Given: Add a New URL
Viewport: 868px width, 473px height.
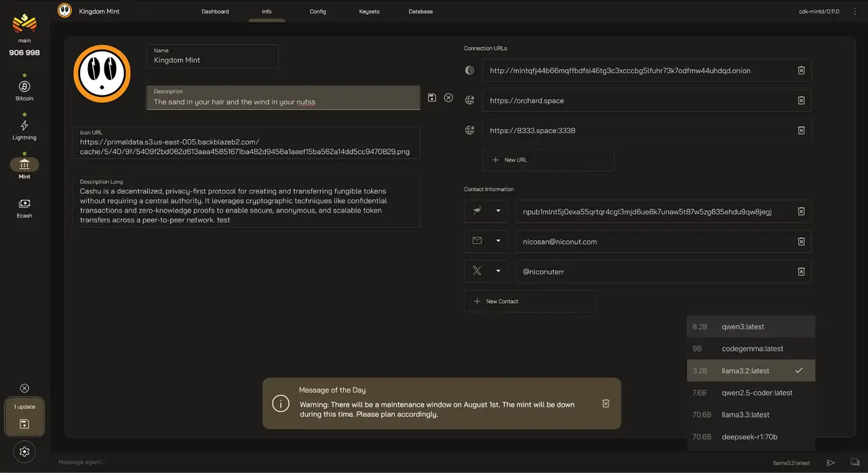Looking at the screenshot, I should [548, 160].
